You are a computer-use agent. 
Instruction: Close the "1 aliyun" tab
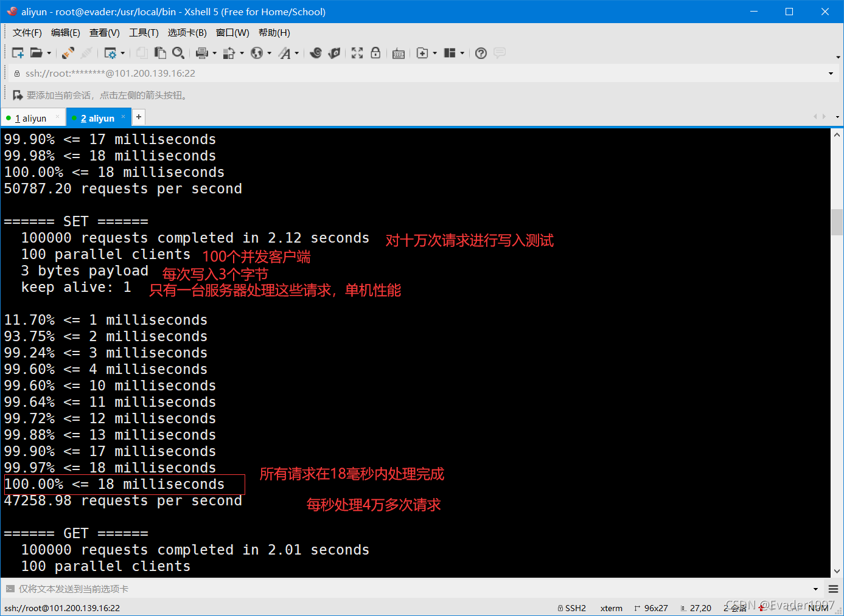coord(58,117)
